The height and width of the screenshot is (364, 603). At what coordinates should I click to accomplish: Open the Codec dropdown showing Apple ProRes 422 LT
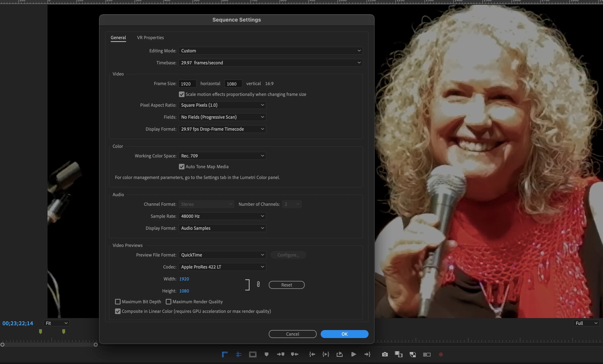(x=222, y=267)
